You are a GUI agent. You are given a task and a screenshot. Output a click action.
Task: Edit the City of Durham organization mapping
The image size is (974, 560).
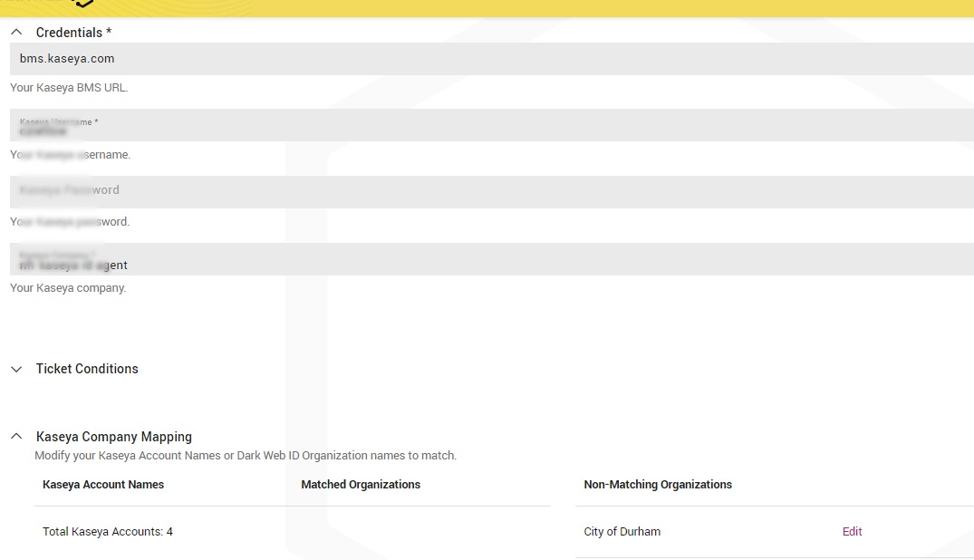point(852,531)
